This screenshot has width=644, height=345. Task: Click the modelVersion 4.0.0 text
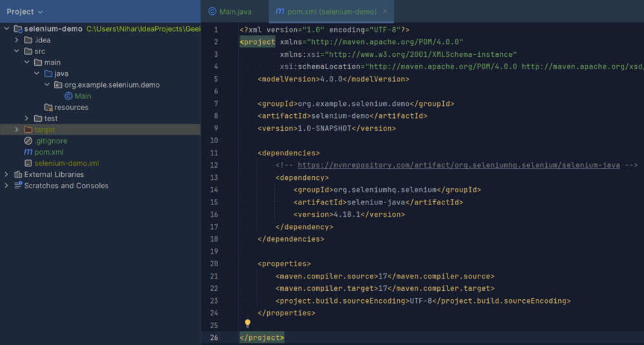(x=331, y=79)
